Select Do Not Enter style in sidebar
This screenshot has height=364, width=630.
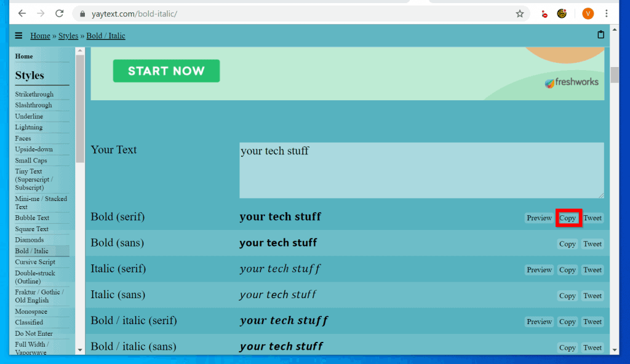pos(34,333)
